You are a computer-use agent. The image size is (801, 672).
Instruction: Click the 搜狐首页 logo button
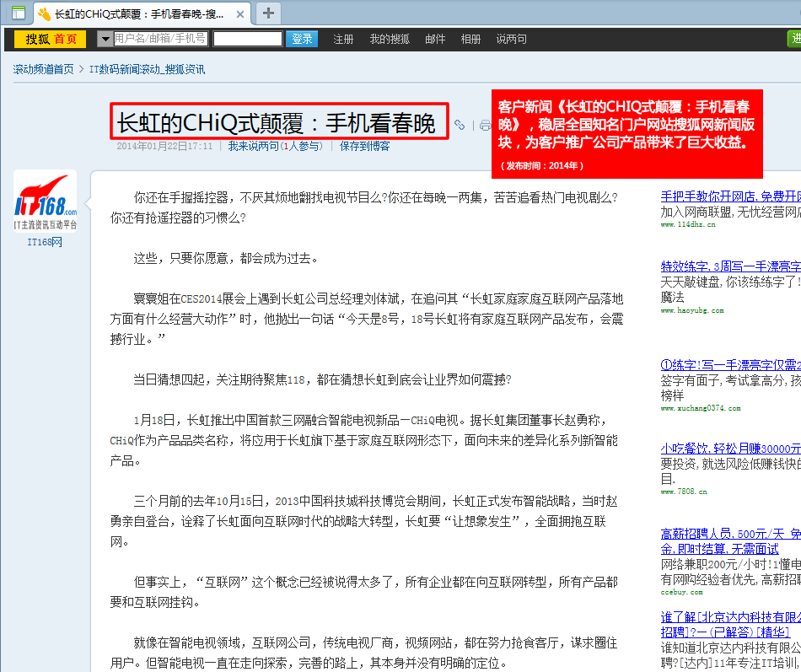50,39
